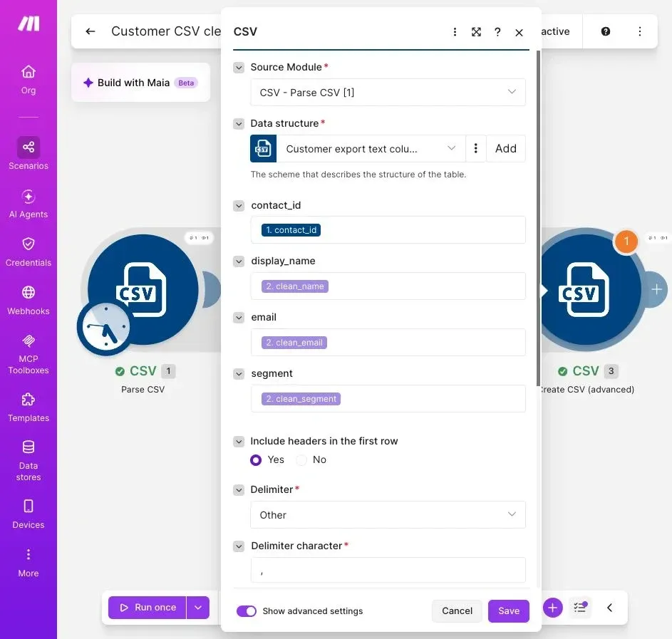
Task: Collapse the segment field expander
Action: 239,374
